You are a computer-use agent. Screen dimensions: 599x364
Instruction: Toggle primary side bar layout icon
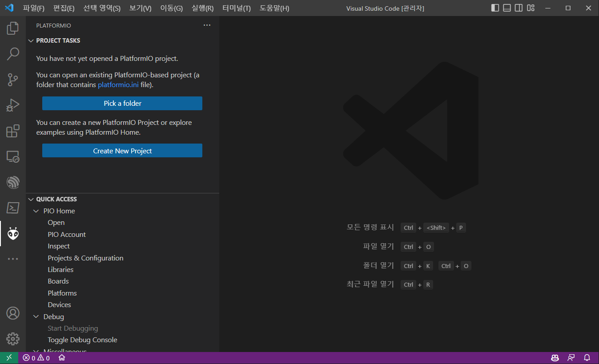pyautogui.click(x=495, y=8)
